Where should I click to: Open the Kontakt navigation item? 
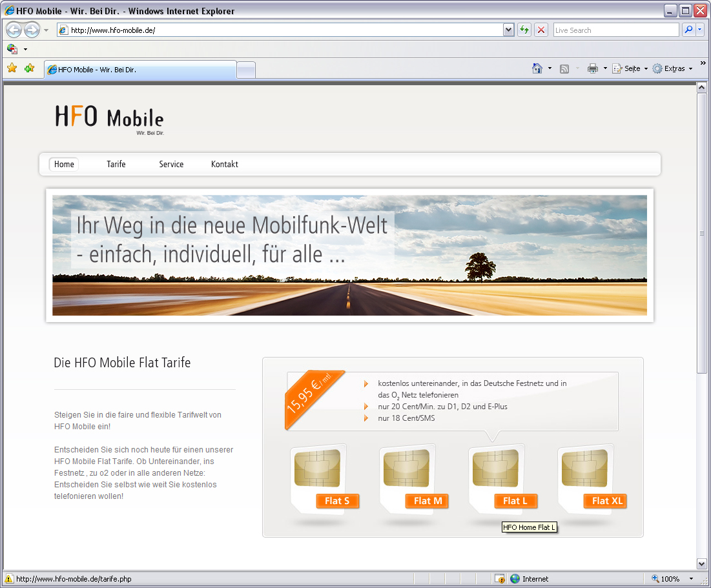pos(225,164)
